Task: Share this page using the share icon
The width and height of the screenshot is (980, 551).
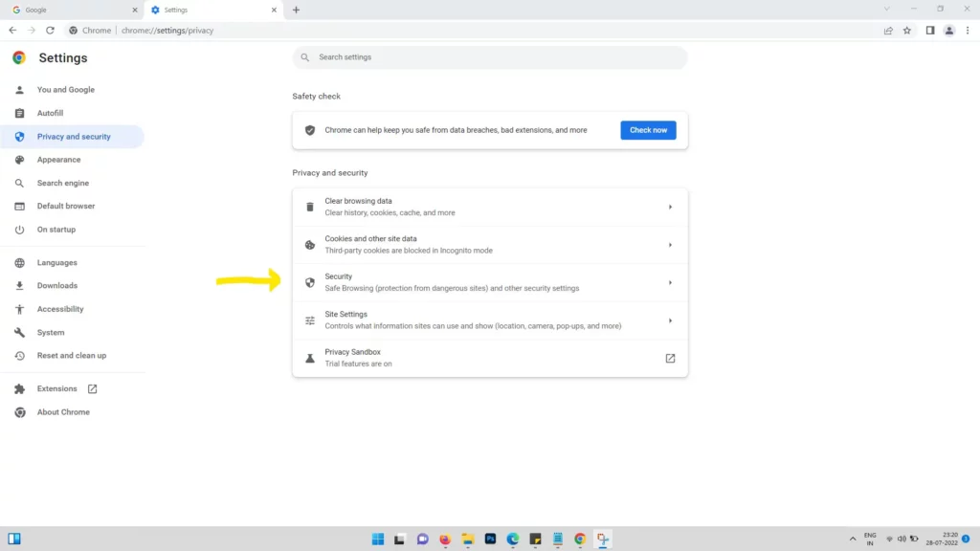Action: click(888, 30)
